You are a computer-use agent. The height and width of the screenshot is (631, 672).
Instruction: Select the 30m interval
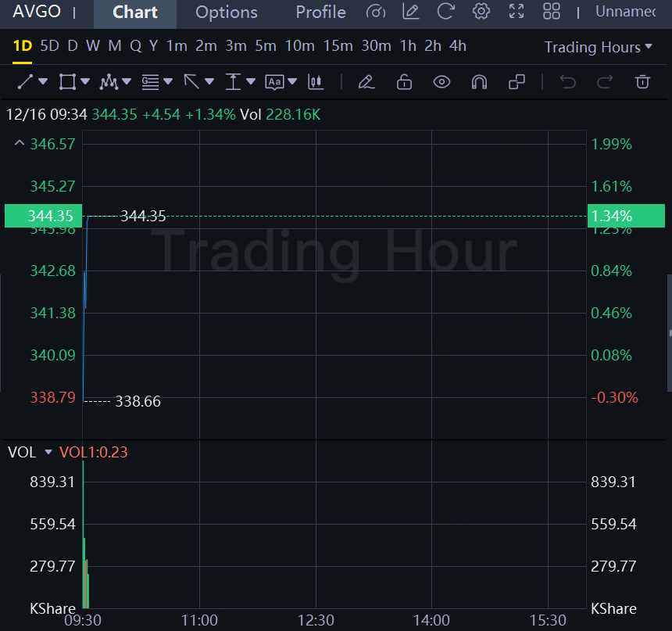(x=376, y=45)
